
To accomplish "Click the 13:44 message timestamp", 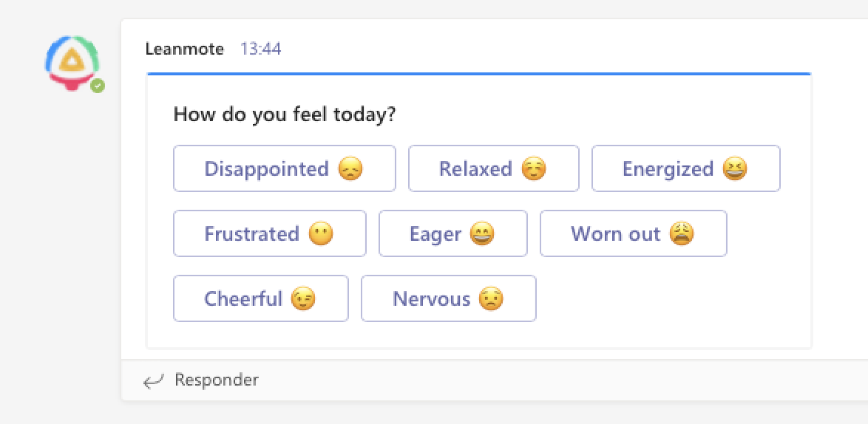I will pos(260,49).
